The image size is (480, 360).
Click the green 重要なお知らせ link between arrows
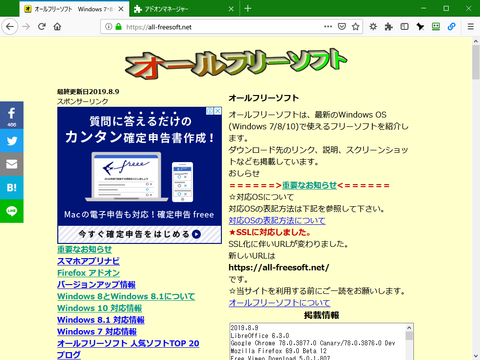[x=310, y=185]
